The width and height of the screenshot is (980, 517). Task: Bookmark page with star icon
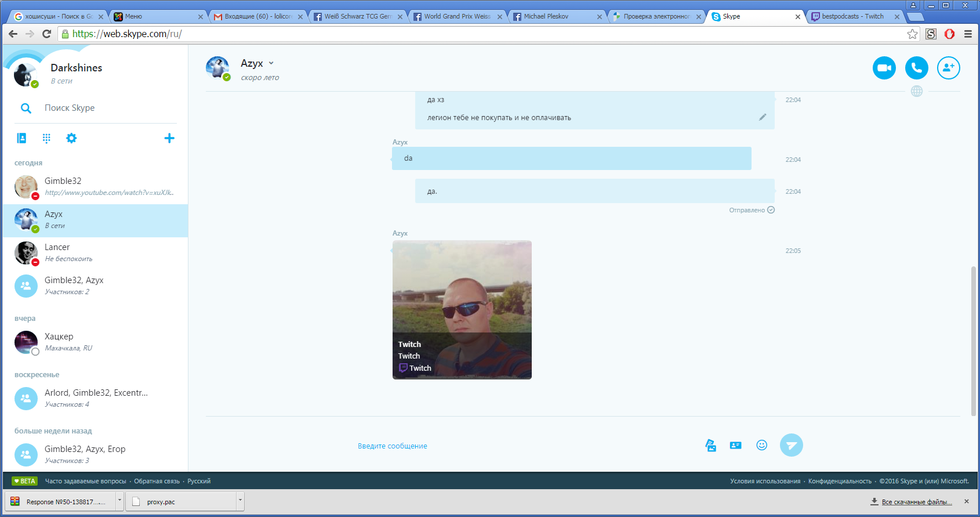(x=913, y=34)
